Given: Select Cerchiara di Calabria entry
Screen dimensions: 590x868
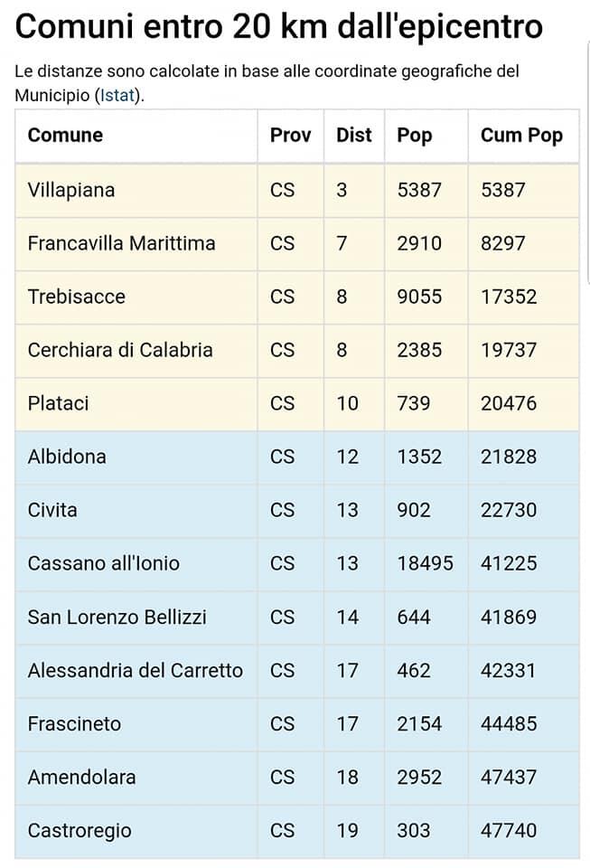Looking at the screenshot, I should [120, 350].
